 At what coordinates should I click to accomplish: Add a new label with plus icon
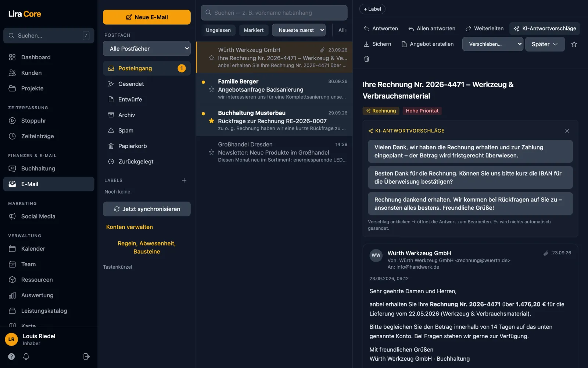pos(184,180)
